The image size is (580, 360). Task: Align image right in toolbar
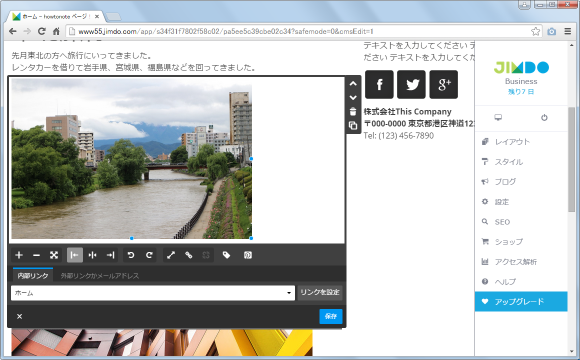coord(110,255)
